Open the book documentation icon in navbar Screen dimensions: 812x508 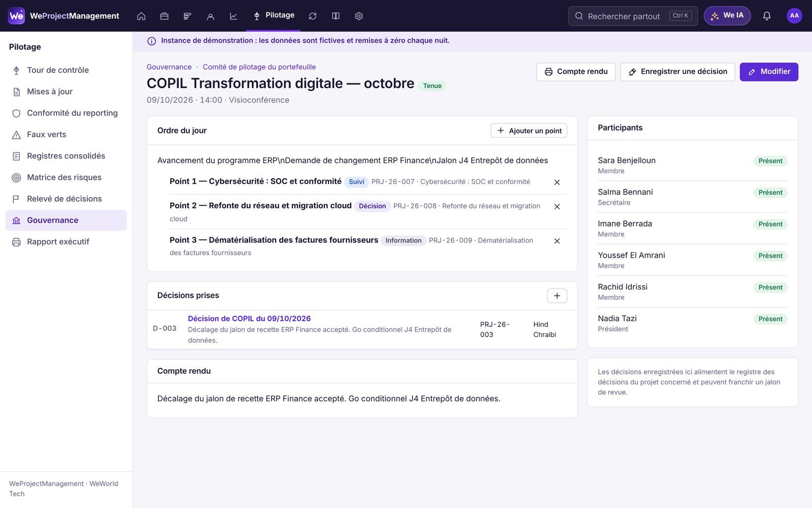pos(336,16)
